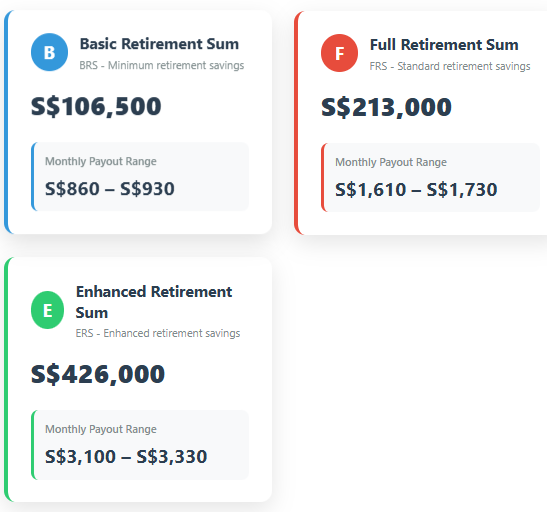547x512 pixels.
Task: Click the green E circle icon
Action: point(47,310)
